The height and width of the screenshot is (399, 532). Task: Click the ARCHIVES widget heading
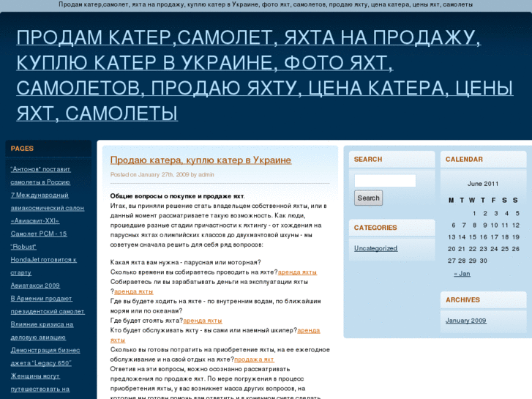tap(462, 300)
